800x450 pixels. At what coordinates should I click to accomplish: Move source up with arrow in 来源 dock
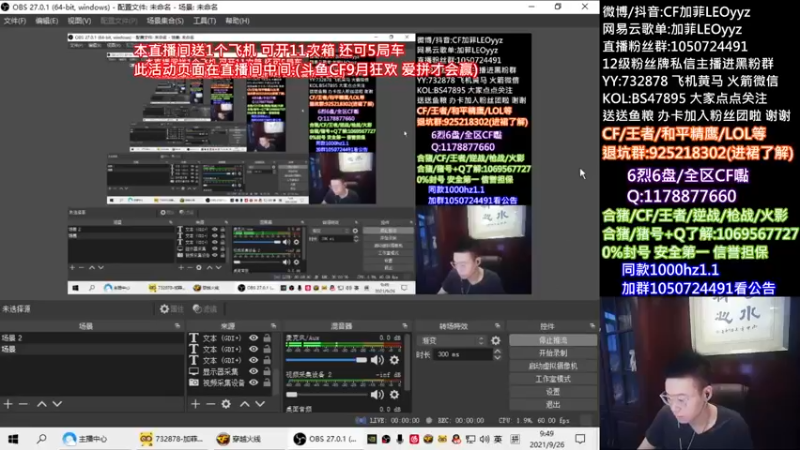pos(245,404)
